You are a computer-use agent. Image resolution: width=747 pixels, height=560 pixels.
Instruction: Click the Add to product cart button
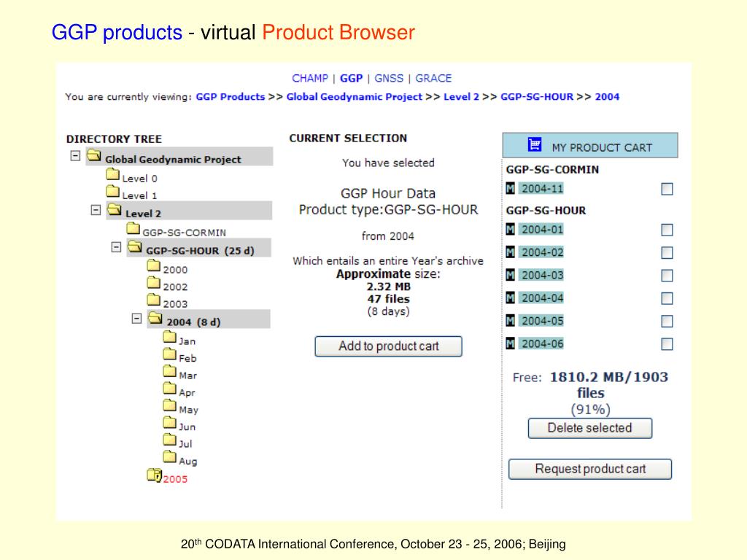(x=388, y=346)
